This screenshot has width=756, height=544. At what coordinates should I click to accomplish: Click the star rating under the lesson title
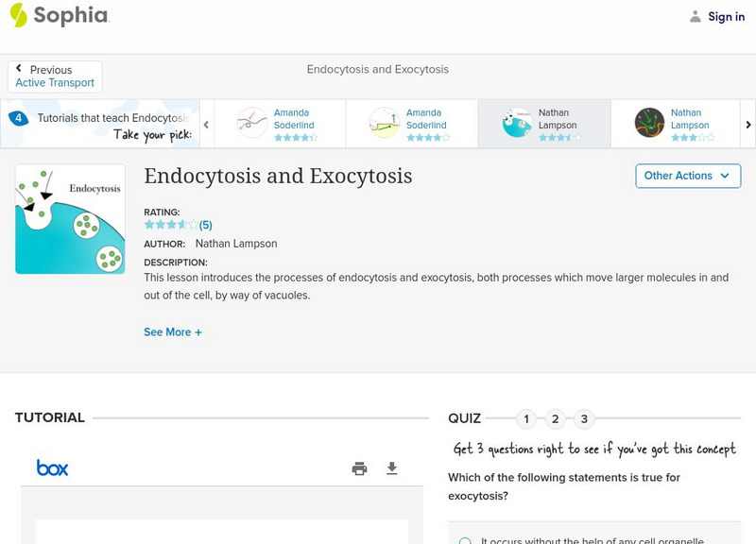point(171,225)
